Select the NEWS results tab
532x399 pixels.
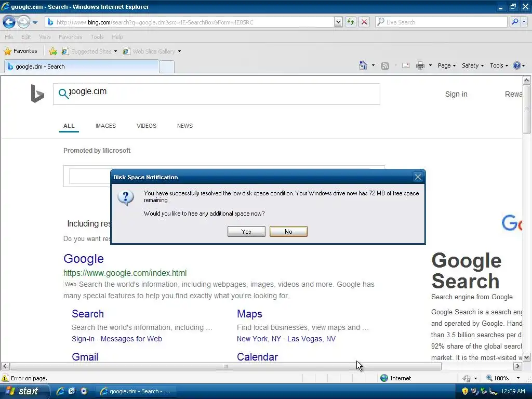[x=185, y=126]
